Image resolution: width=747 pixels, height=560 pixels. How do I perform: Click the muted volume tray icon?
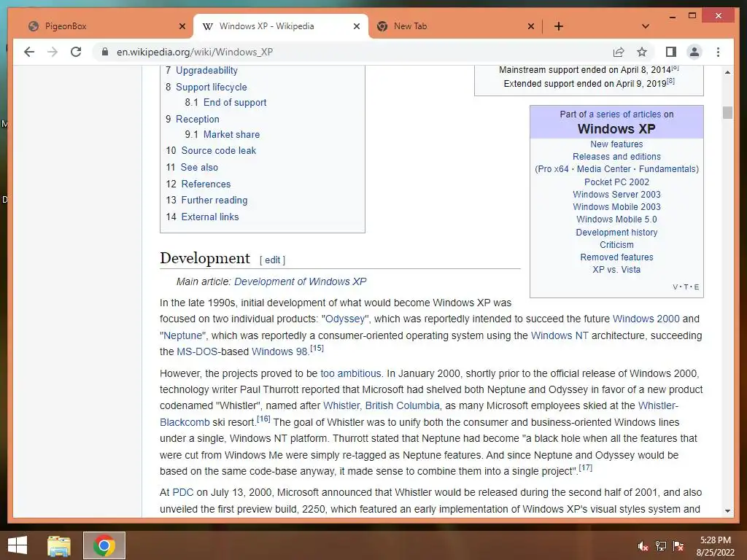click(643, 545)
